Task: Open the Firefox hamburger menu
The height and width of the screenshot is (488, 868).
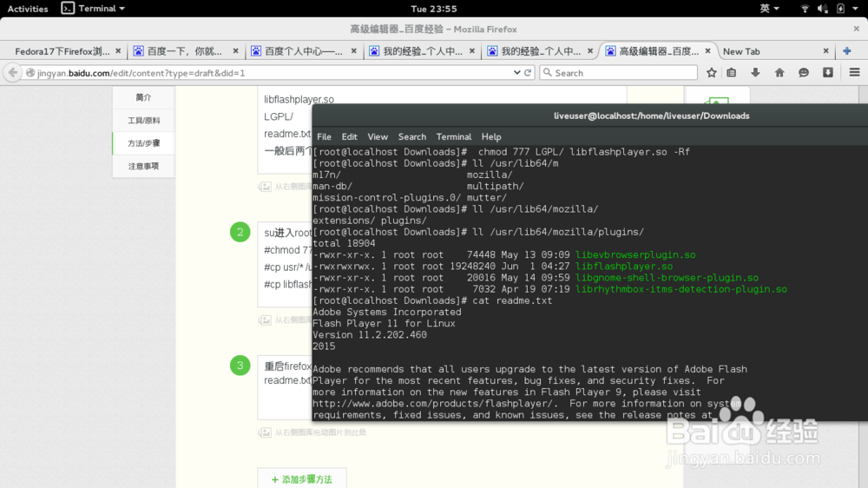Action: (854, 73)
